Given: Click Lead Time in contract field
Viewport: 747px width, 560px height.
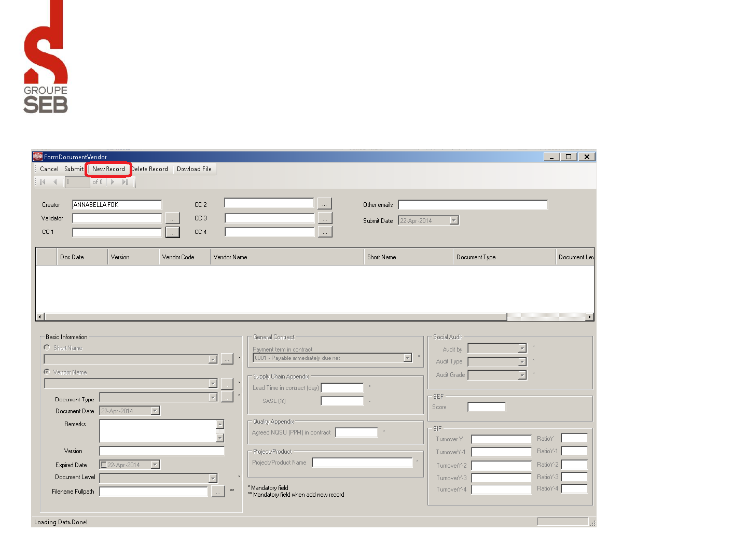Looking at the screenshot, I should tap(342, 388).
